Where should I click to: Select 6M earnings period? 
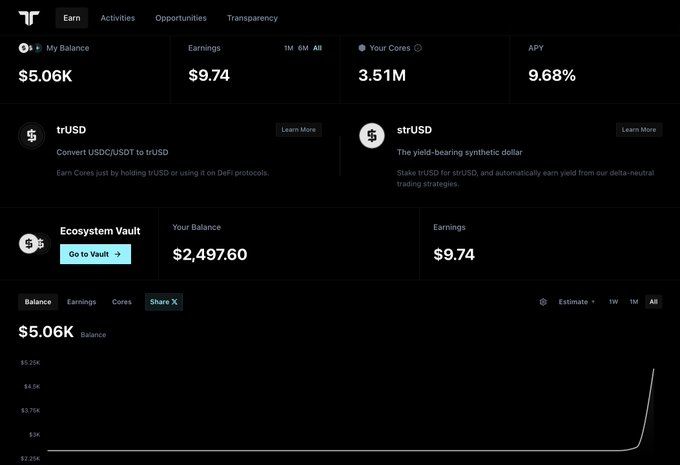tap(303, 48)
